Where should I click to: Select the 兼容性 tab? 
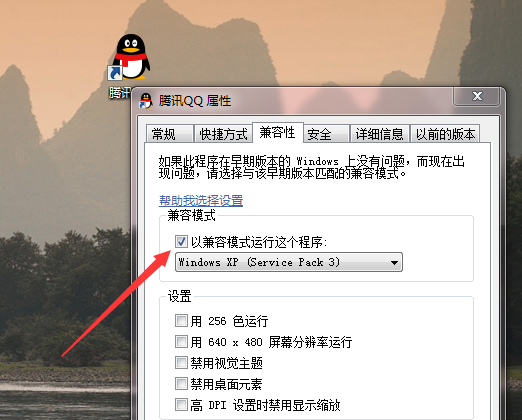pos(278,132)
